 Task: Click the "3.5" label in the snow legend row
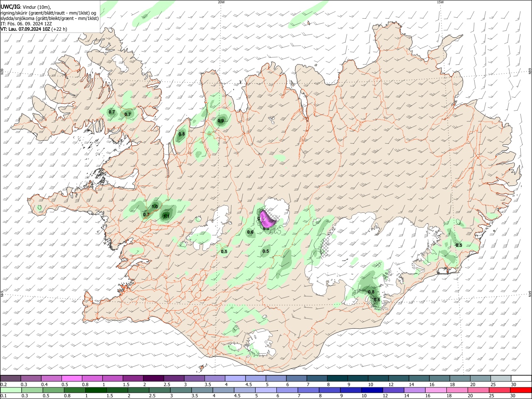pos(208,384)
